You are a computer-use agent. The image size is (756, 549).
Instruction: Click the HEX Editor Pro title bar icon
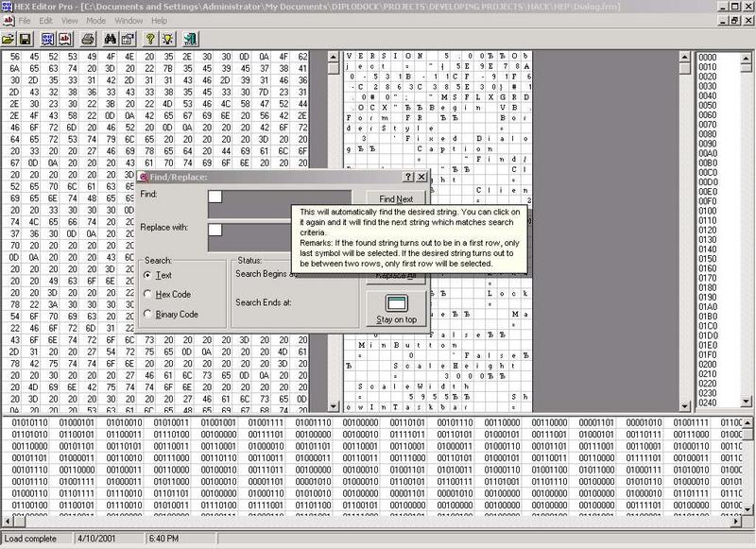[x=7, y=7]
